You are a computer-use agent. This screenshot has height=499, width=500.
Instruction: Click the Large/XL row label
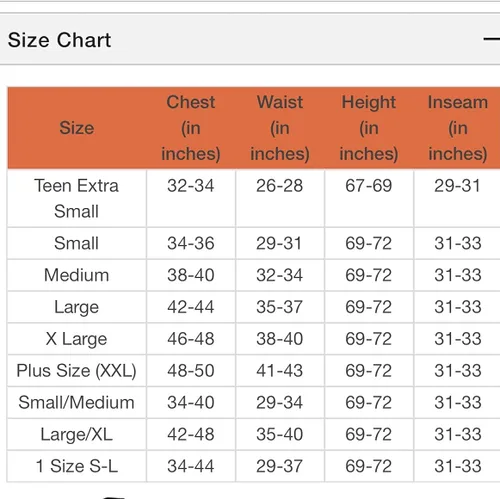pos(77,435)
